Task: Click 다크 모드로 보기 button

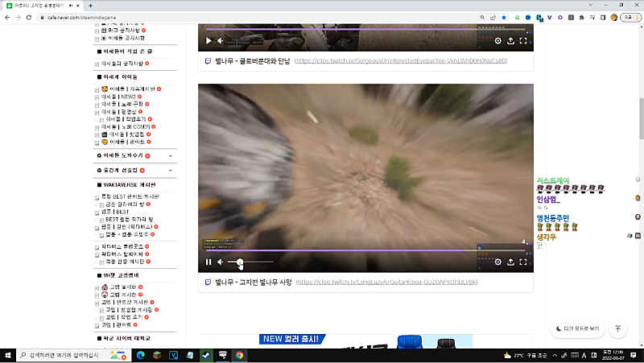Action: pyautogui.click(x=577, y=329)
